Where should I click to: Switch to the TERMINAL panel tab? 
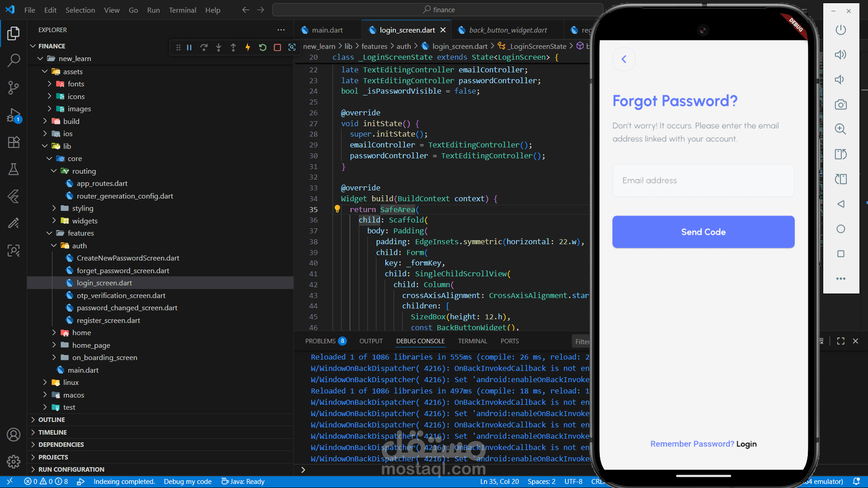[x=472, y=341]
